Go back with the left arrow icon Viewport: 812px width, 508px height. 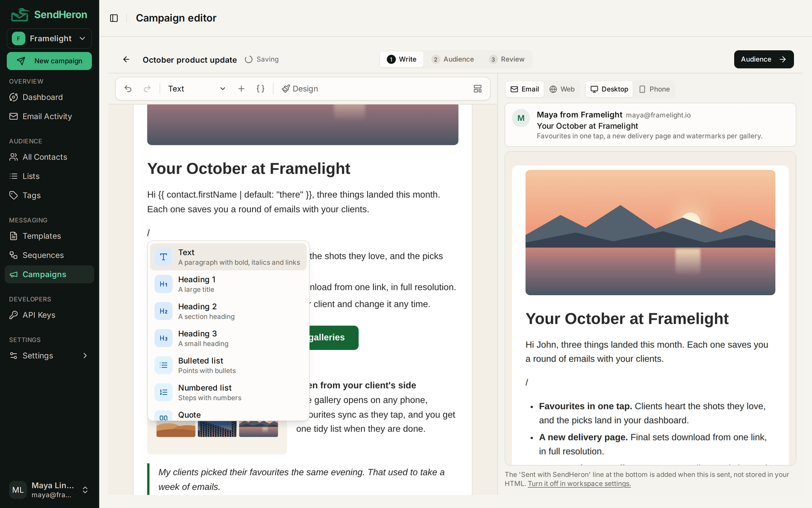click(127, 59)
